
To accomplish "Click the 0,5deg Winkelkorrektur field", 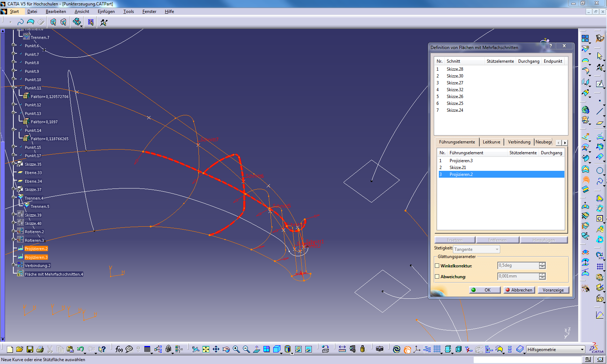I will point(518,266).
